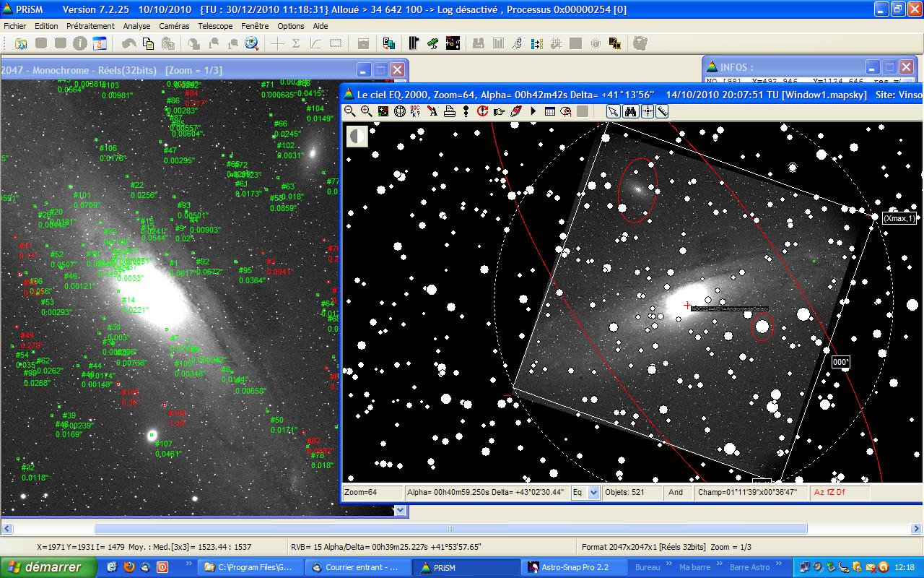924x578 pixels.
Task: Click the magnifying eye icon in main toolbar
Action: 252,43
